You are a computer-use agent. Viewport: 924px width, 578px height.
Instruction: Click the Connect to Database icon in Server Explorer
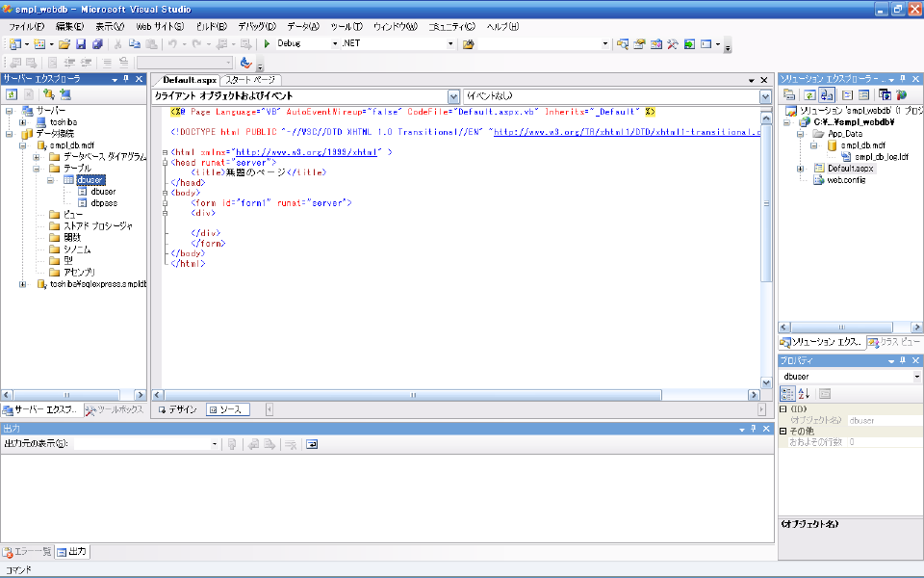coord(48,94)
